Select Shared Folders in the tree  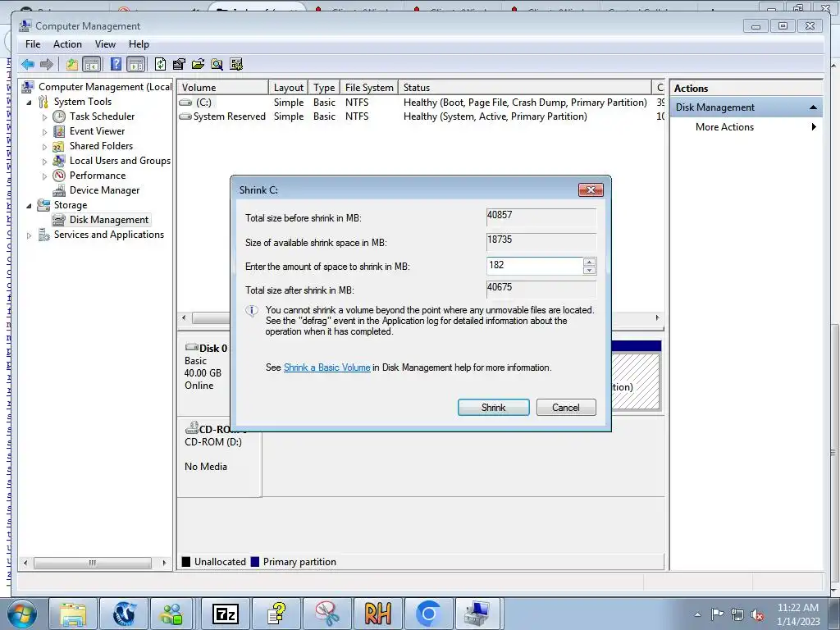[101, 146]
